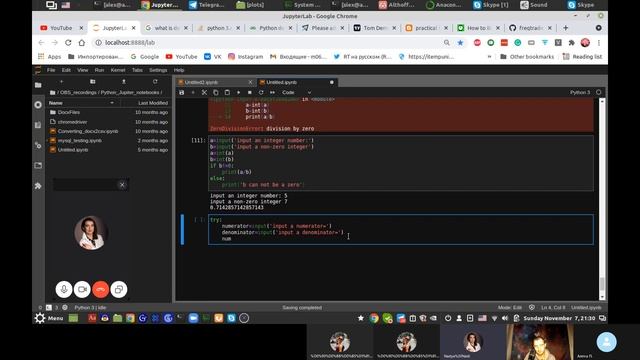640x360 pixels.
Task: Click the Python 3 kernel name
Action: click(x=580, y=92)
